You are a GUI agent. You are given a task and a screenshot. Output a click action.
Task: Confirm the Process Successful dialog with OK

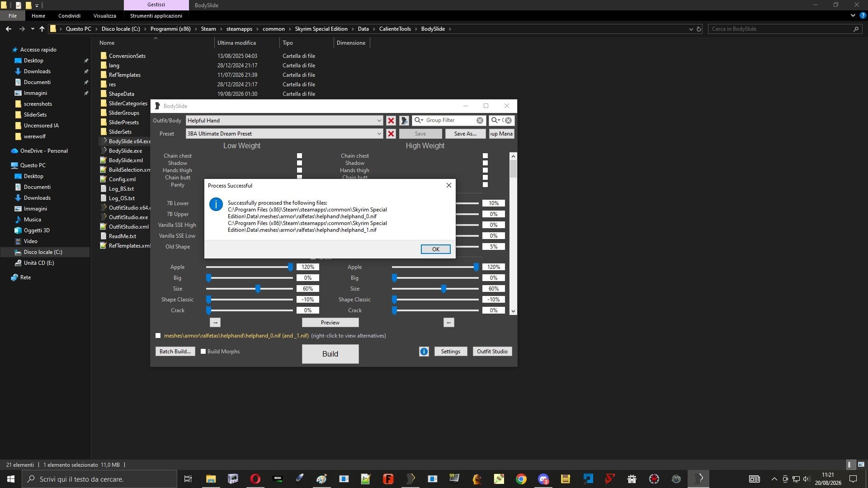(x=435, y=249)
